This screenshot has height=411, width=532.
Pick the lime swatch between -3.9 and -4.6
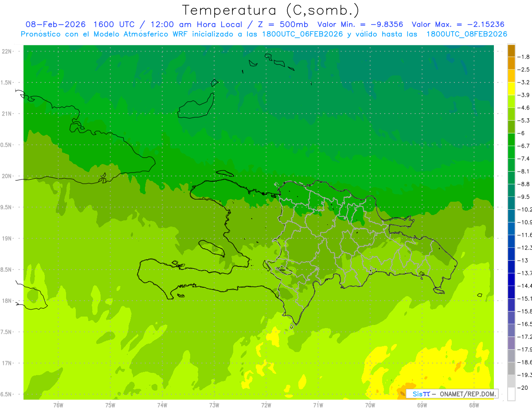(511, 102)
